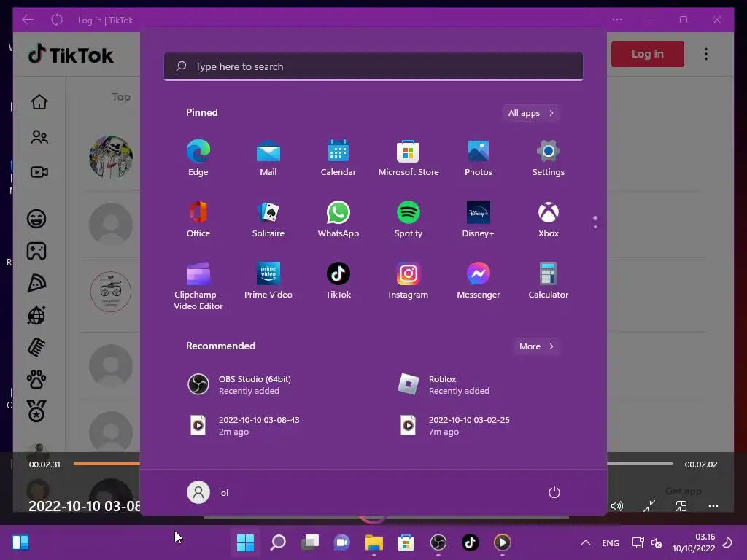This screenshot has height=560, width=747.
Task: Open TikTok window title bar ellipsis menu
Action: (617, 20)
